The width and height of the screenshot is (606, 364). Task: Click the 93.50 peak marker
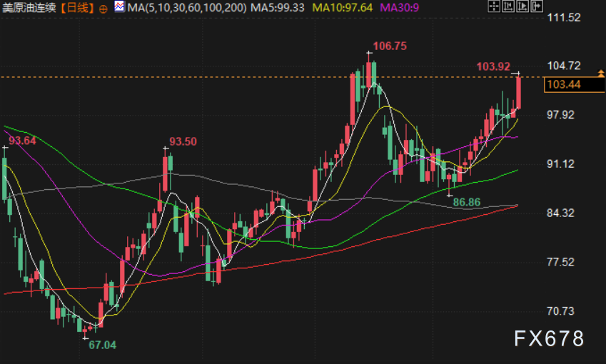coord(183,141)
